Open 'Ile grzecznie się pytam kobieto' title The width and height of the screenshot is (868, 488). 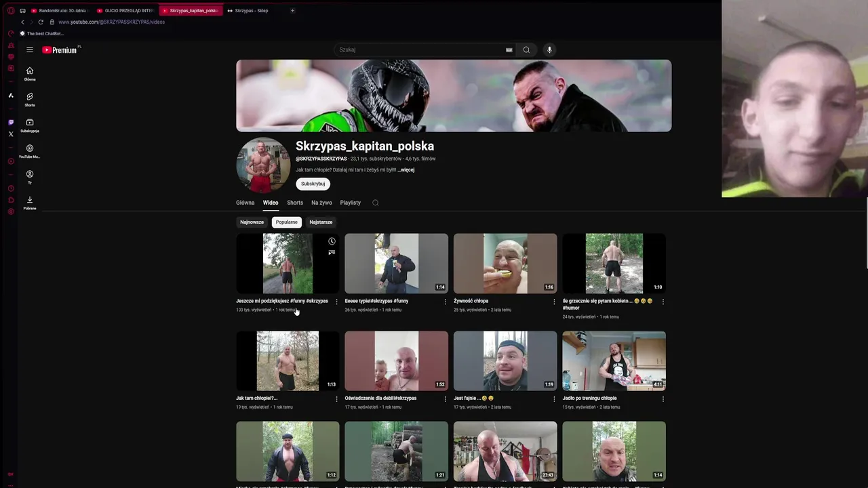pyautogui.click(x=607, y=304)
